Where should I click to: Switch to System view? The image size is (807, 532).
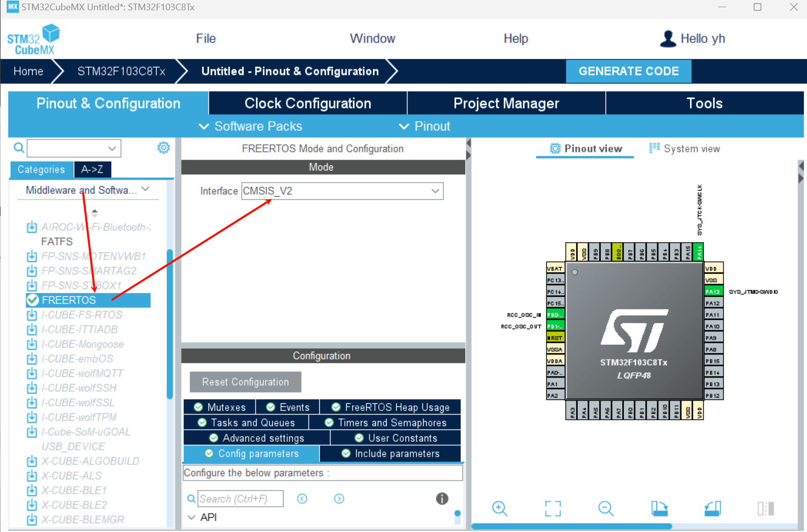coord(684,148)
